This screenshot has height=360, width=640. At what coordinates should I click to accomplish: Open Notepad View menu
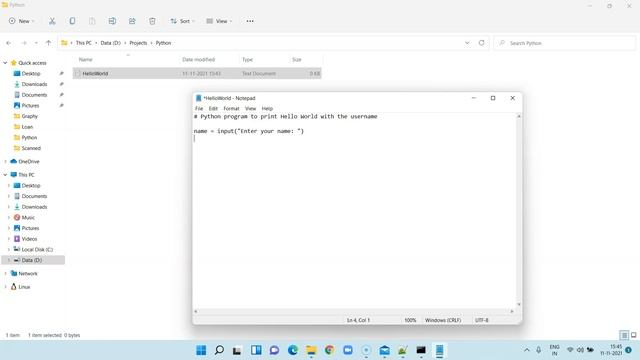pos(250,109)
